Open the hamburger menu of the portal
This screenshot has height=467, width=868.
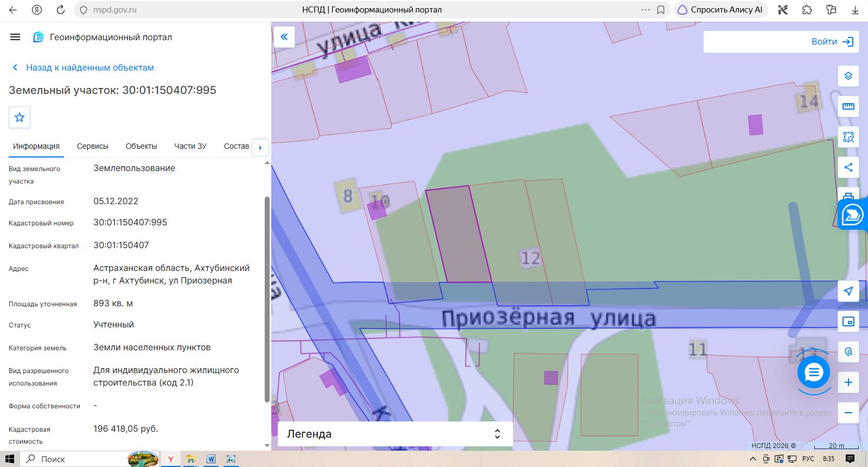15,37
